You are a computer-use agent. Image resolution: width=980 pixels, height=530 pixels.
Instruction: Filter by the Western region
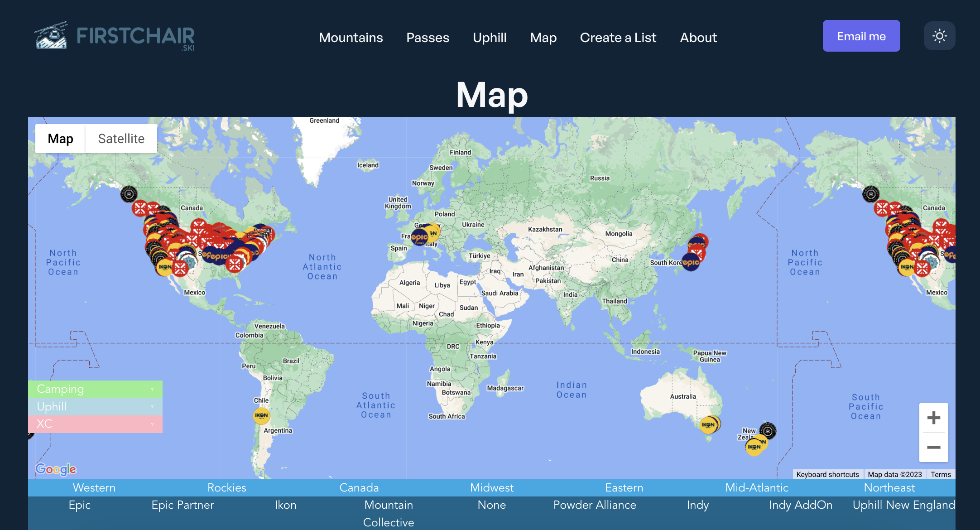pos(94,488)
